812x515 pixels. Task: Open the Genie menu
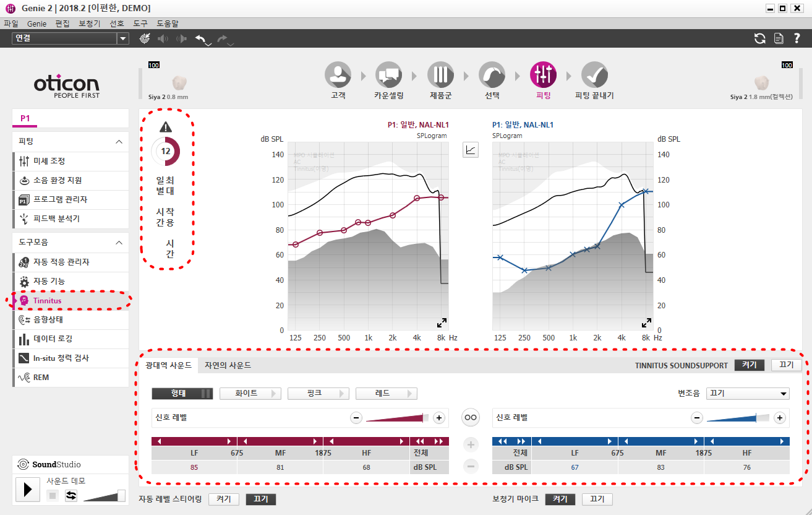37,24
